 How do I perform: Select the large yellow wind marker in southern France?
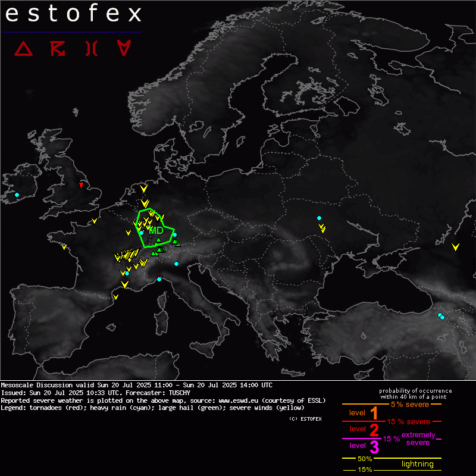click(125, 284)
